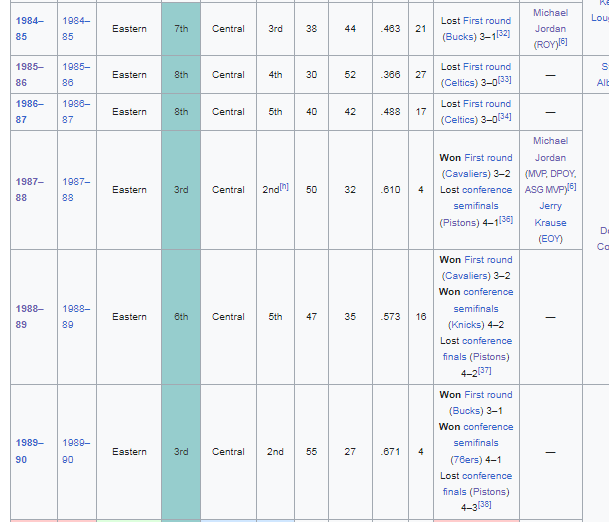
Task: Follow First round link in 1984–85 row
Action: tap(487, 21)
